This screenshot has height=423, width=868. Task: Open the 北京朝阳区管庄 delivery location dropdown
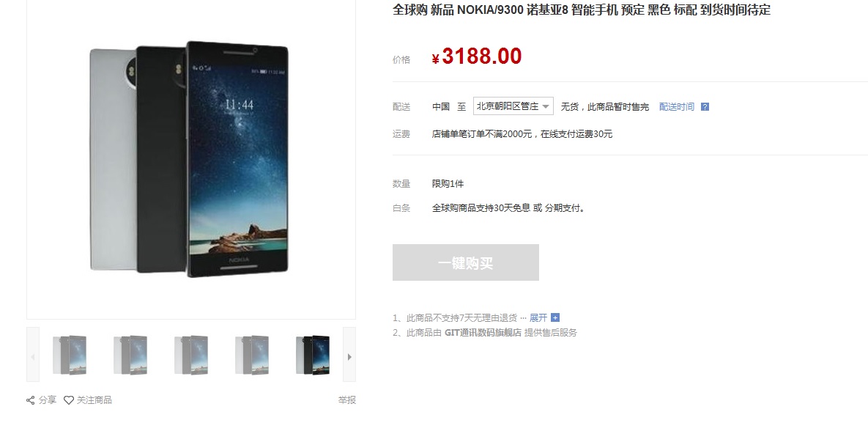513,106
